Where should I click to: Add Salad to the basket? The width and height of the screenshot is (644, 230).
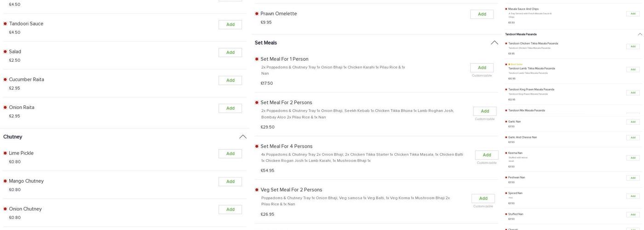(230, 52)
